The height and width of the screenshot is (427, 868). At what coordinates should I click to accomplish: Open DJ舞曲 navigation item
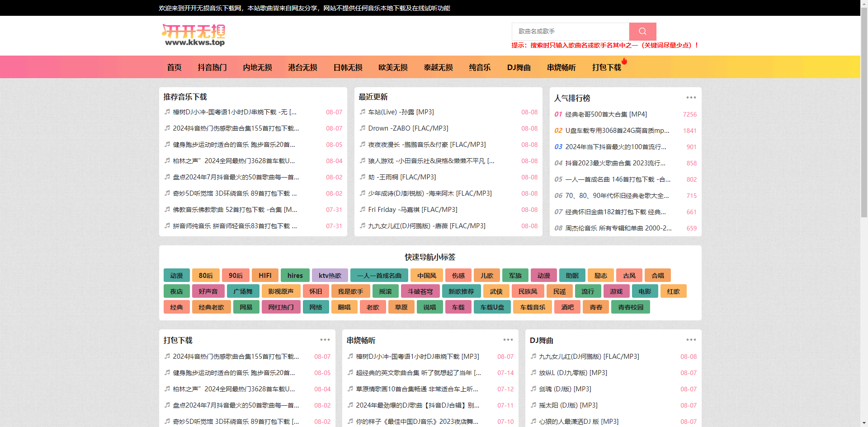(x=519, y=67)
